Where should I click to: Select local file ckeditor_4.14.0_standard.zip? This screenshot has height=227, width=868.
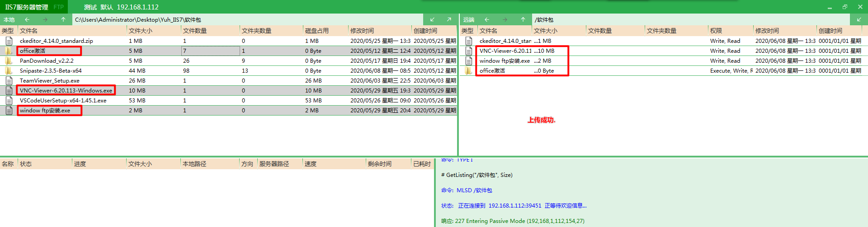pos(57,41)
